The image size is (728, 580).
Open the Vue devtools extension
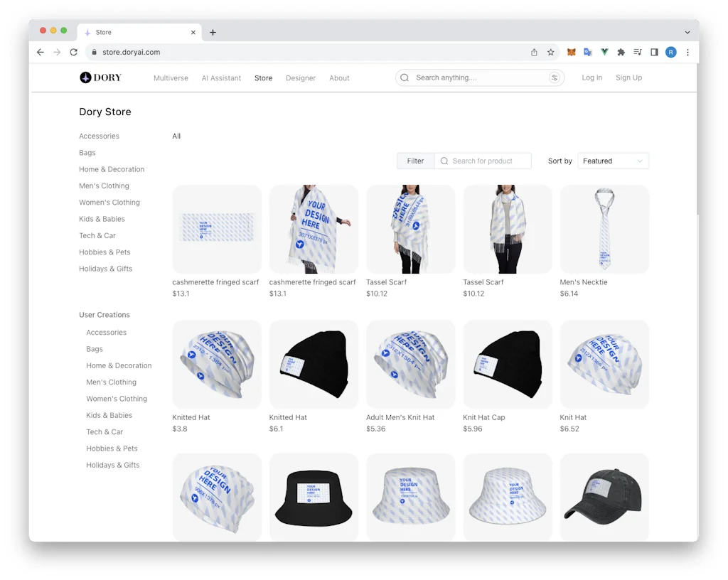(x=604, y=53)
